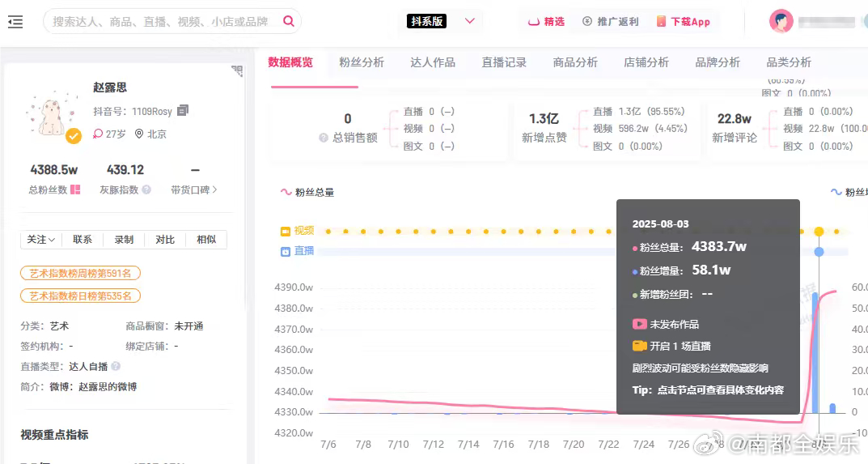Click the magnifier search icon
This screenshot has height=464, width=868.
click(289, 21)
